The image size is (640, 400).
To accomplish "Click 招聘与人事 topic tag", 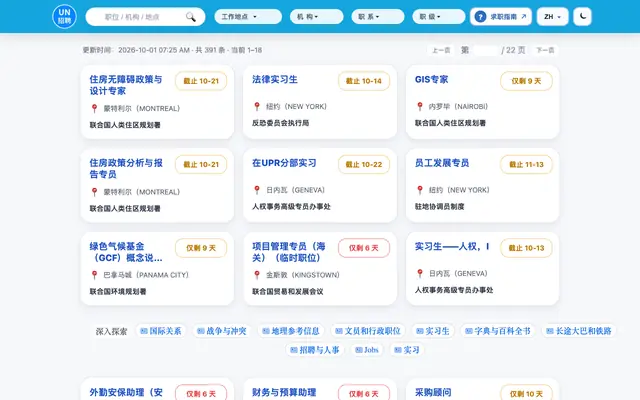I will point(314,350).
